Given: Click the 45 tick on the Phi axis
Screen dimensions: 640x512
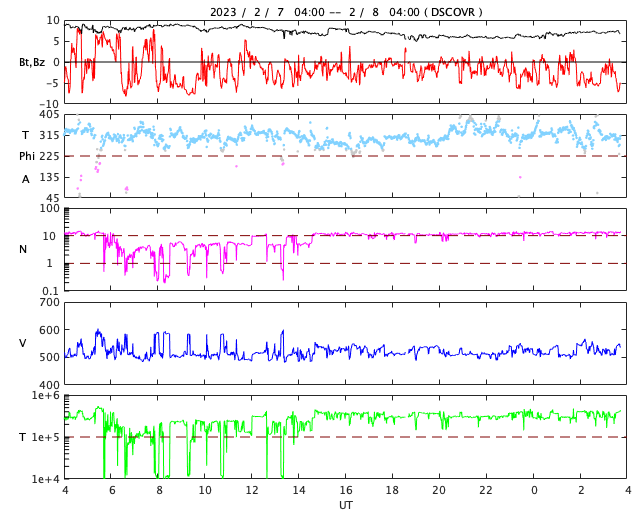Looking at the screenshot, I should (x=53, y=198).
